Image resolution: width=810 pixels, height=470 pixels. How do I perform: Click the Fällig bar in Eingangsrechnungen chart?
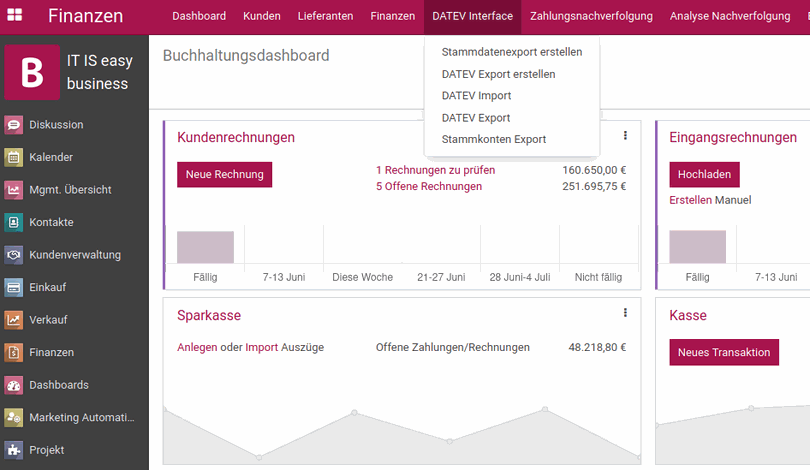pos(697,247)
